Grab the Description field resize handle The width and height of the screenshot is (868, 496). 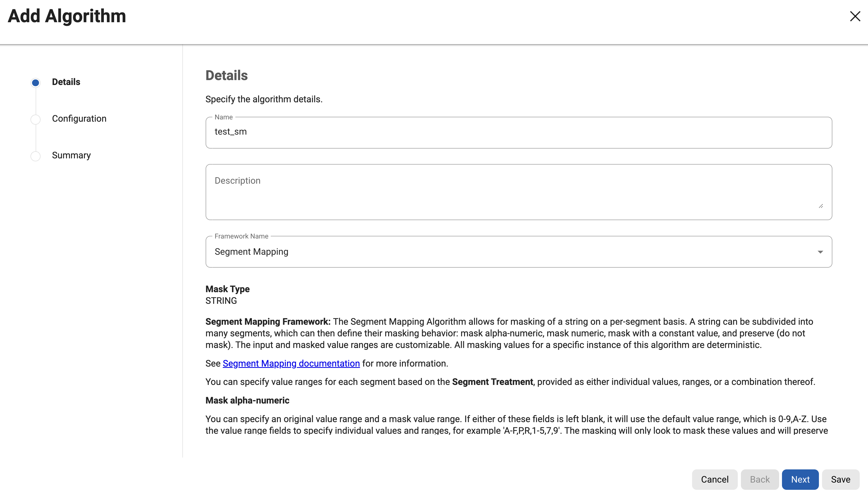(821, 206)
